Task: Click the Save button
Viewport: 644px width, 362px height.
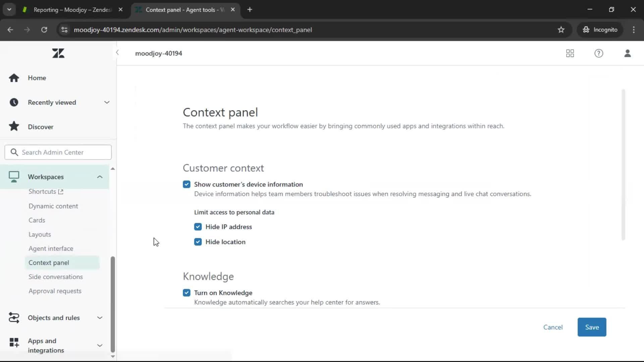Action: [592, 327]
